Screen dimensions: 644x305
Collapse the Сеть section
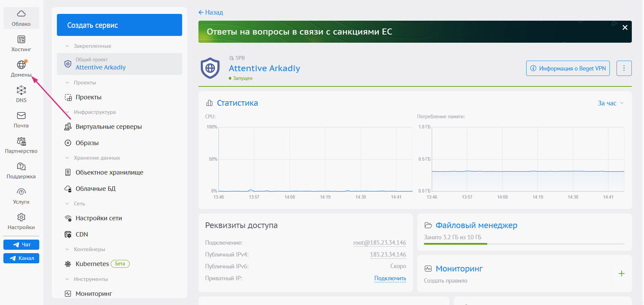click(x=67, y=204)
